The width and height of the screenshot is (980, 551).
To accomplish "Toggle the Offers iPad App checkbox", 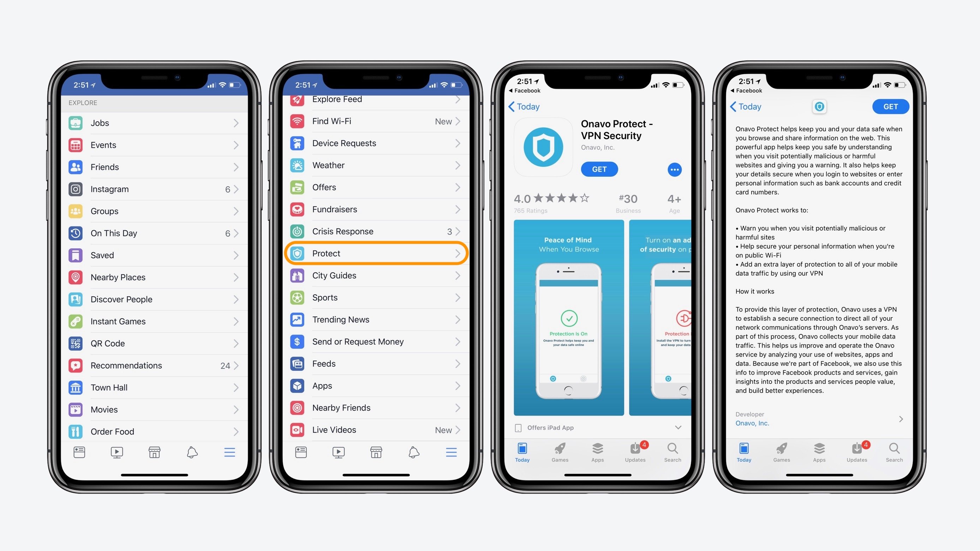I will tap(518, 428).
